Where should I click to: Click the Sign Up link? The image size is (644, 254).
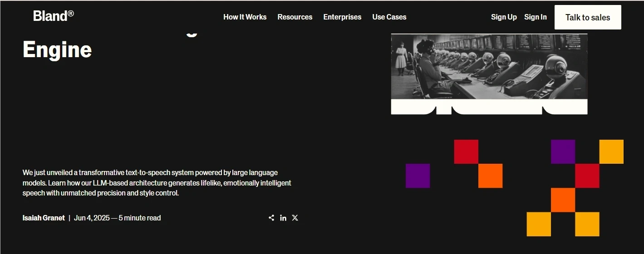(504, 17)
